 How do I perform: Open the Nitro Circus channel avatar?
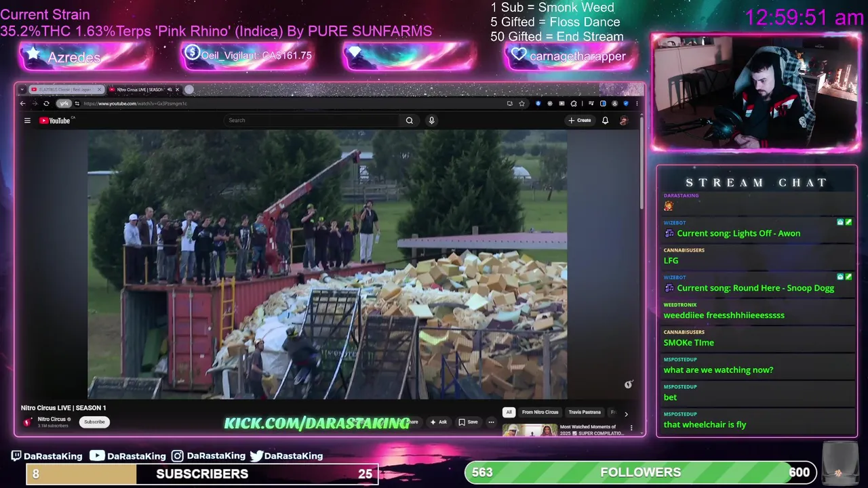click(x=28, y=422)
